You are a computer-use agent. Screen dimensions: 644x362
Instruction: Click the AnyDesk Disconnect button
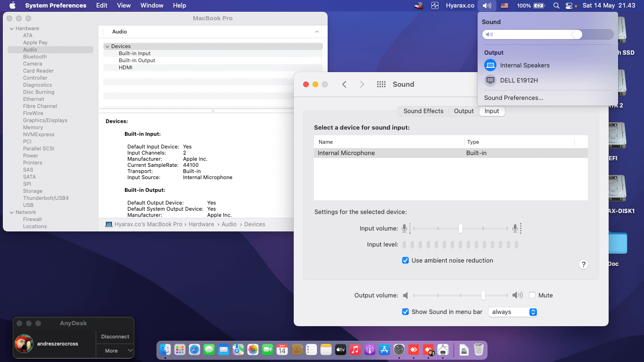pos(115,337)
